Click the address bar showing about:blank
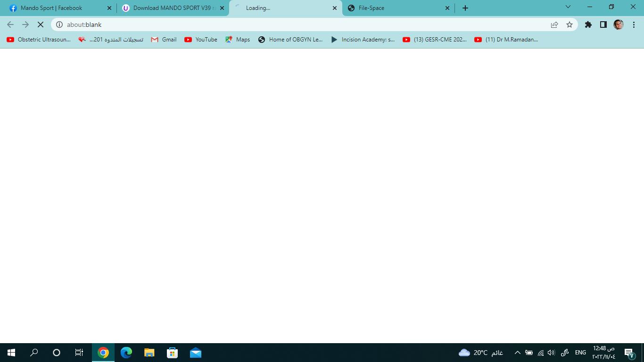This screenshot has width=644, height=362. (302, 25)
